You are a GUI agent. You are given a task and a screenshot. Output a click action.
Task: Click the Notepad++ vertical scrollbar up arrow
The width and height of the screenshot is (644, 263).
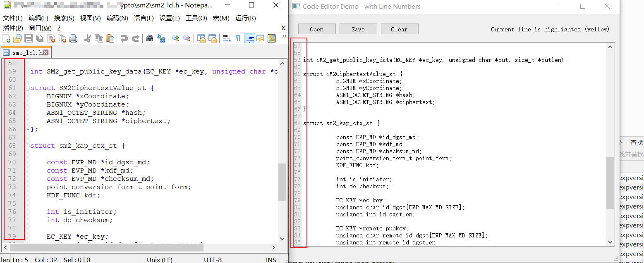click(282, 64)
